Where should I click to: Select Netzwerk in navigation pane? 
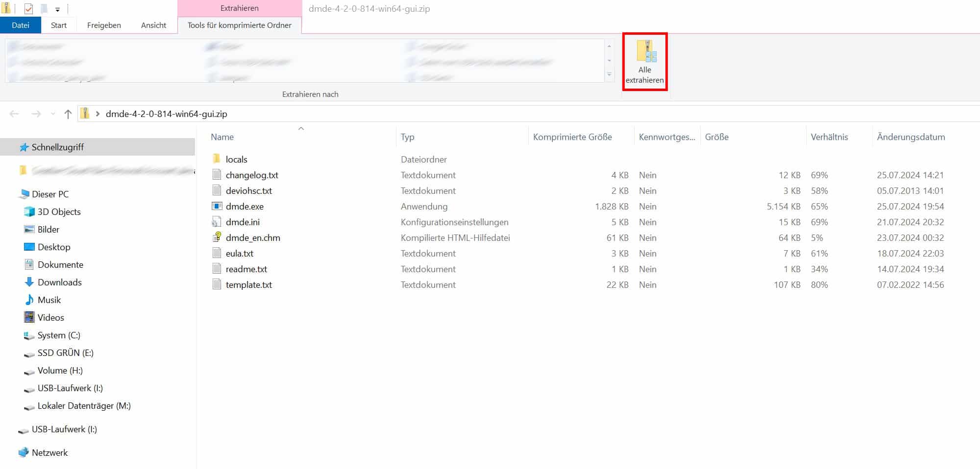pyautogui.click(x=49, y=452)
